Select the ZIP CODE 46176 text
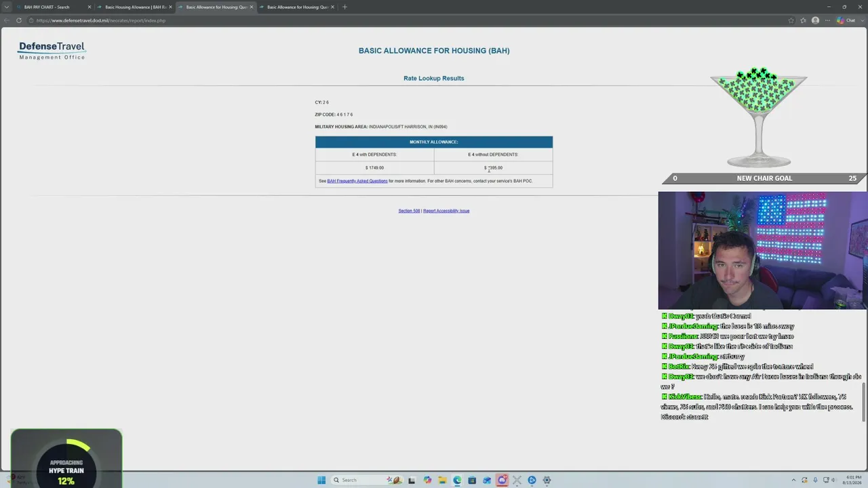This screenshot has width=868, height=488. pos(334,115)
